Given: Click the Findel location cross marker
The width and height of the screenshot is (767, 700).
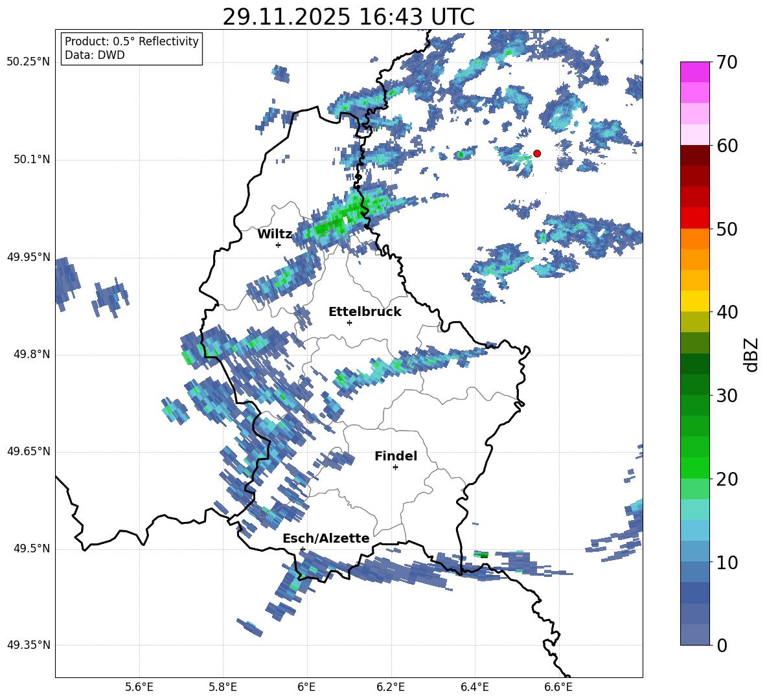Looking at the screenshot, I should [395, 468].
